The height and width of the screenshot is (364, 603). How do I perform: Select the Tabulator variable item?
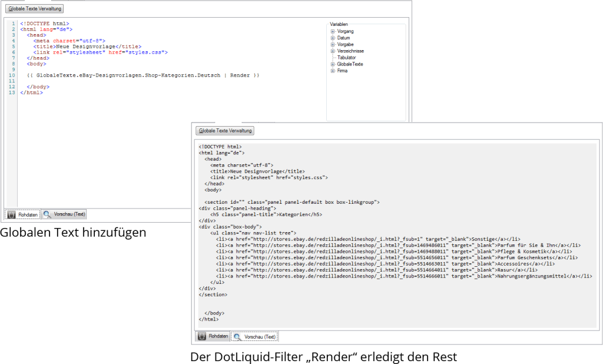coord(346,58)
